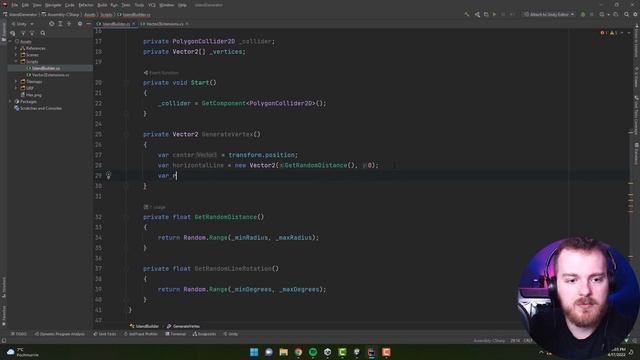The height and width of the screenshot is (360, 640).
Task: Open Spotify from taskbar
Action: tap(313, 352)
